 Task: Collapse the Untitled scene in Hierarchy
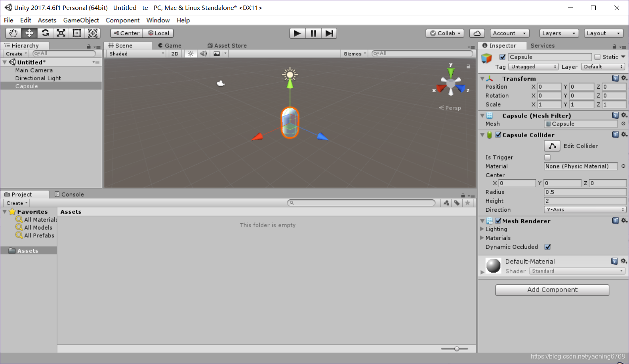pos(5,62)
